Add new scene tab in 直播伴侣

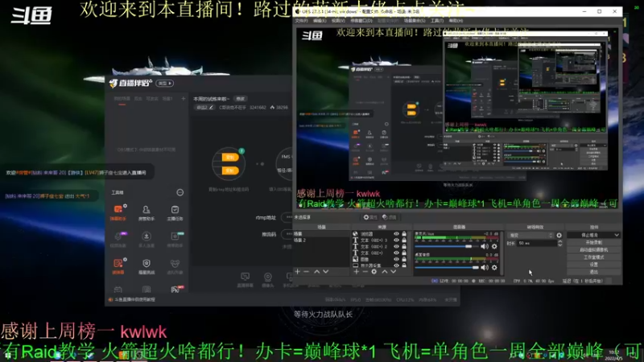(184, 98)
